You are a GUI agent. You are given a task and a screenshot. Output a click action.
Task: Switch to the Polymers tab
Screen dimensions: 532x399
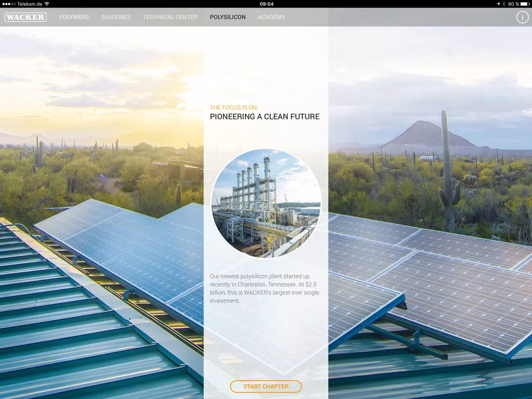(x=74, y=17)
